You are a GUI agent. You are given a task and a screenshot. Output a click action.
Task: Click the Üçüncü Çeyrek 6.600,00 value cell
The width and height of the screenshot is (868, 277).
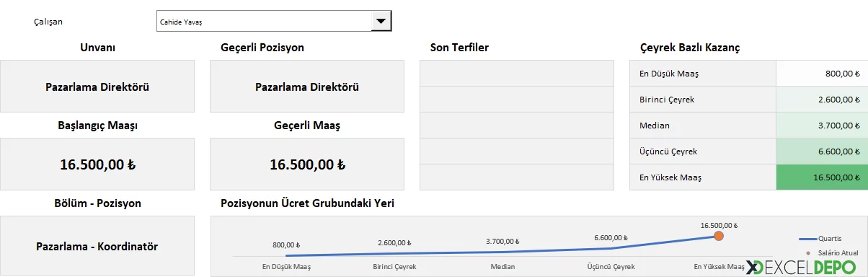[x=822, y=151]
